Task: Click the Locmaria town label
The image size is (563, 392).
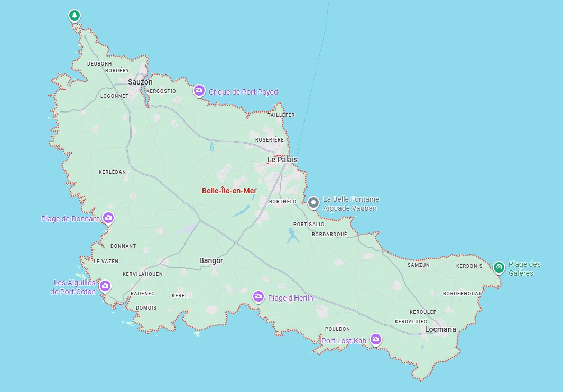Action: (440, 329)
